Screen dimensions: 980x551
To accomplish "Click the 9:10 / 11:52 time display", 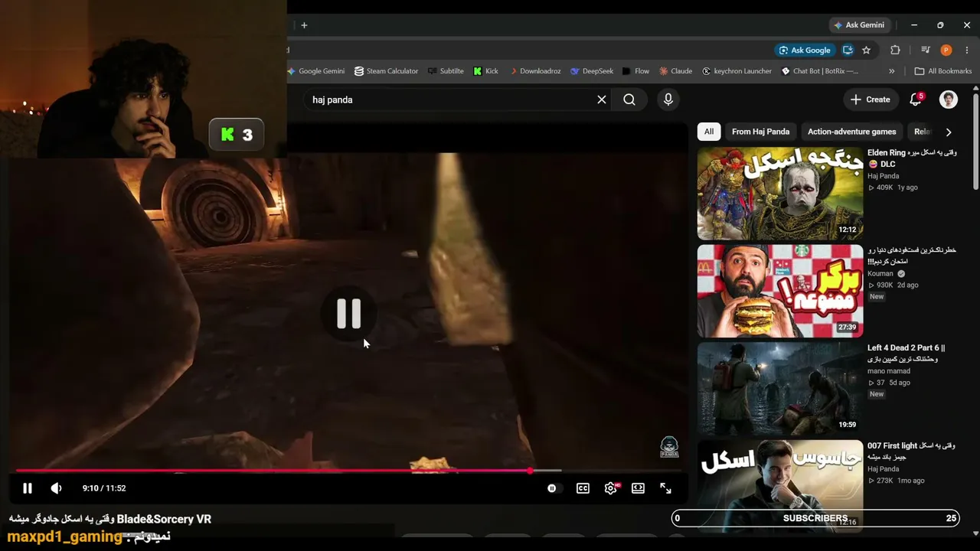I will (x=104, y=488).
